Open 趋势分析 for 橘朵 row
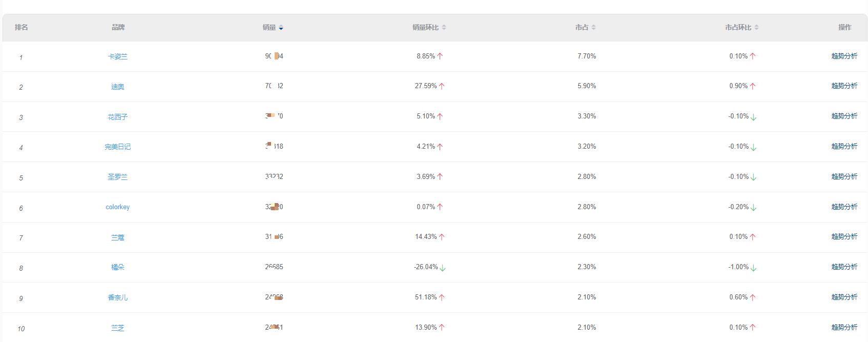This screenshot has height=342, width=868. 844,267
